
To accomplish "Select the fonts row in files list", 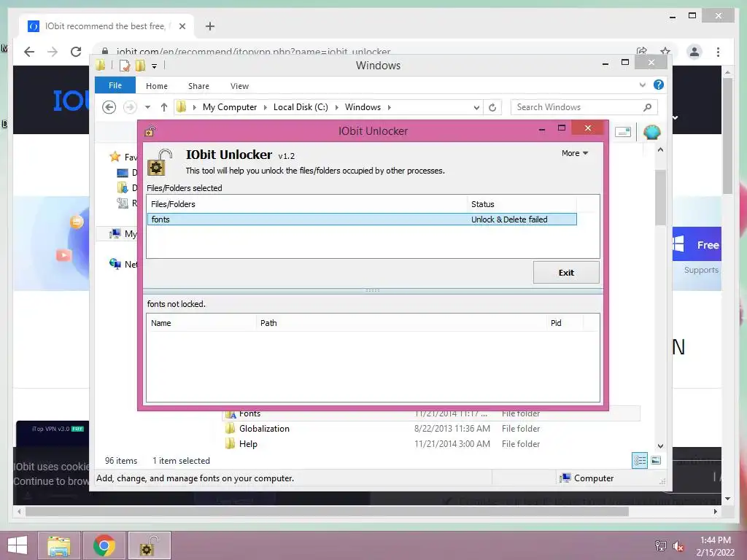I will [362, 219].
